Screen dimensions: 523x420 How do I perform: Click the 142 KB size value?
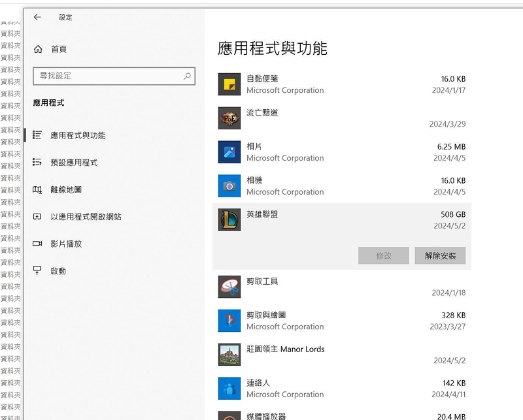tap(454, 383)
